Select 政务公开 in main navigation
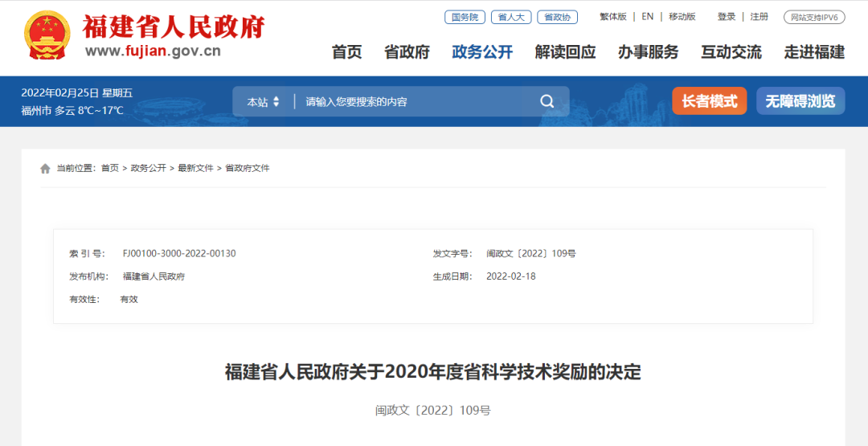This screenshot has width=868, height=446. (482, 52)
